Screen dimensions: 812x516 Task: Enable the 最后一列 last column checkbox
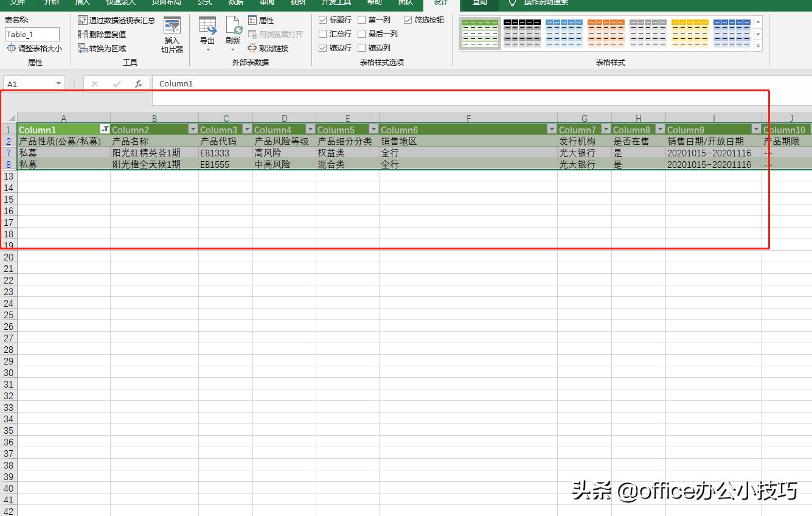(x=362, y=34)
